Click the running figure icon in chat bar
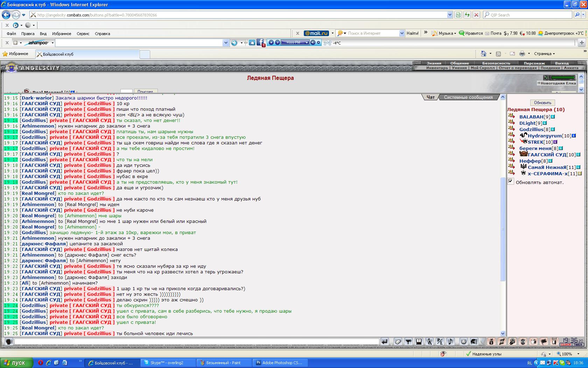The height and width of the screenshot is (368, 588). coord(429,341)
